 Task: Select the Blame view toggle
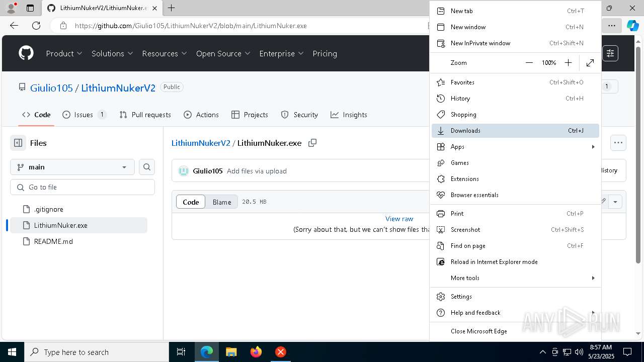(x=222, y=202)
